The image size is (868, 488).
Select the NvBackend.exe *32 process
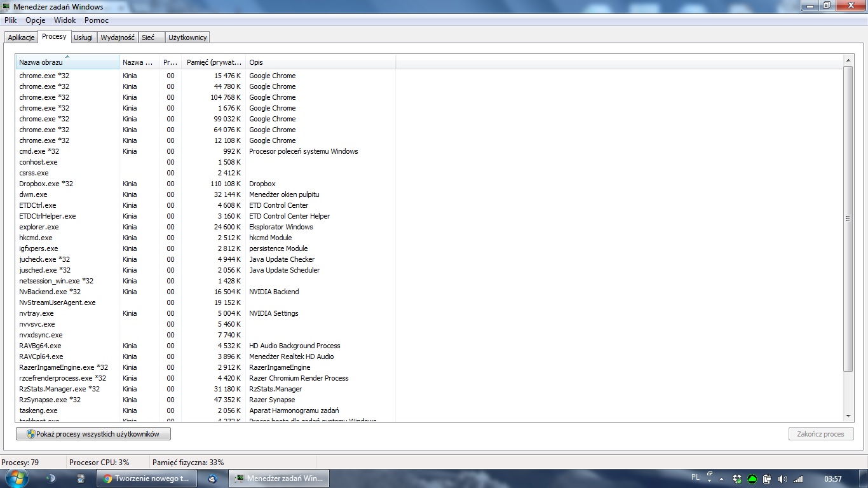tap(207, 292)
